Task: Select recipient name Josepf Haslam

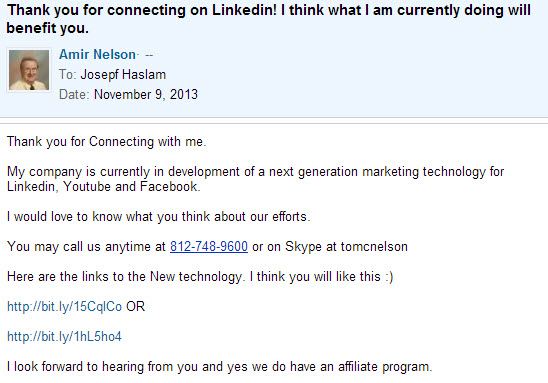Action: tap(123, 75)
